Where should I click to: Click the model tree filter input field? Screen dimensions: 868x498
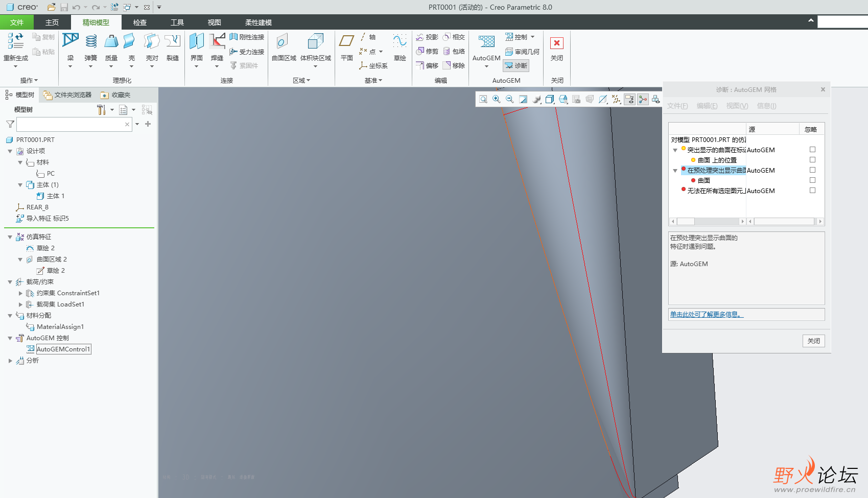click(x=71, y=124)
